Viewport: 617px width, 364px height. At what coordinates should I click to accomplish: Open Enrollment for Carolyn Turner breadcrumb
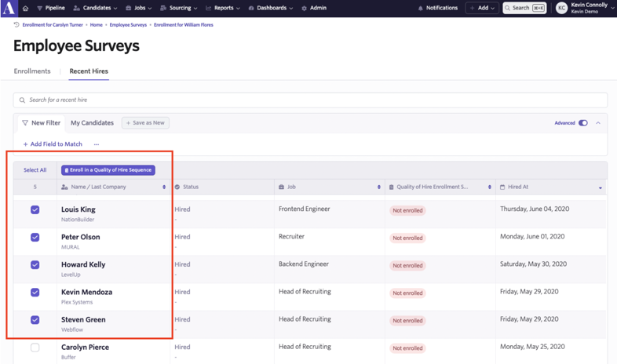point(53,25)
